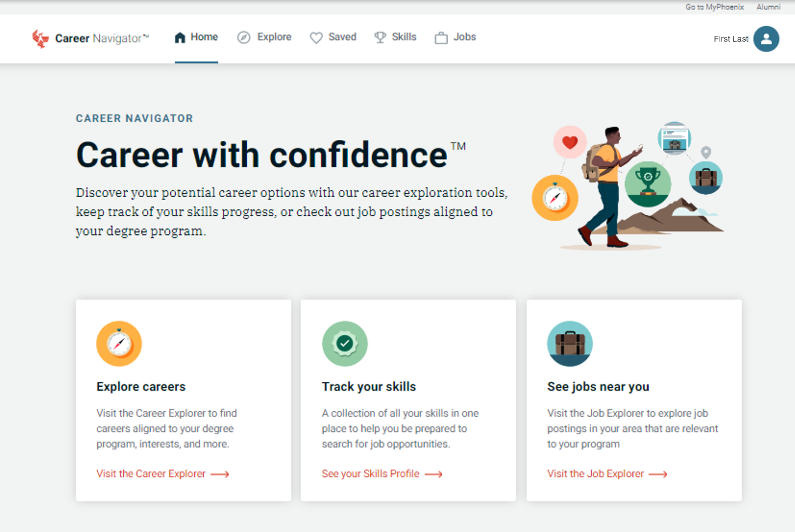Click the Saved heart icon in navbar

click(316, 38)
